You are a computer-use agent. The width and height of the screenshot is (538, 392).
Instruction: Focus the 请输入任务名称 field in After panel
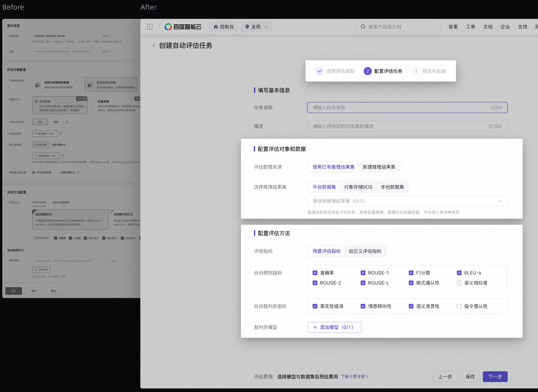click(407, 108)
